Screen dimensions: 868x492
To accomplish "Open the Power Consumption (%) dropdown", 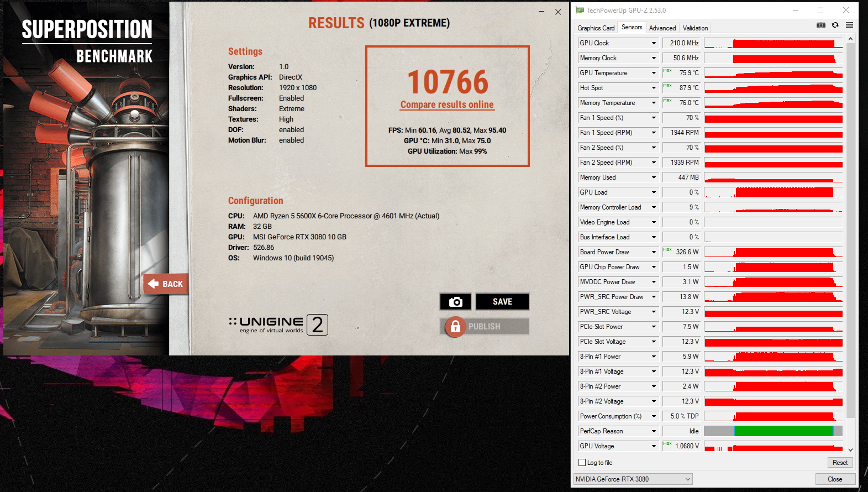I will pos(654,416).
